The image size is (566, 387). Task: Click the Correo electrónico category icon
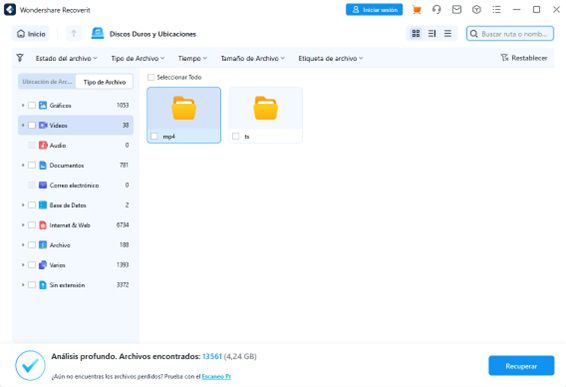coord(43,185)
